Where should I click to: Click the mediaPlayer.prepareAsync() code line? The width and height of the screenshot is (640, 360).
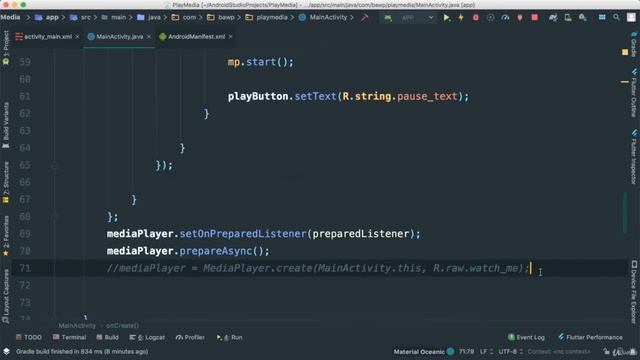click(x=188, y=251)
